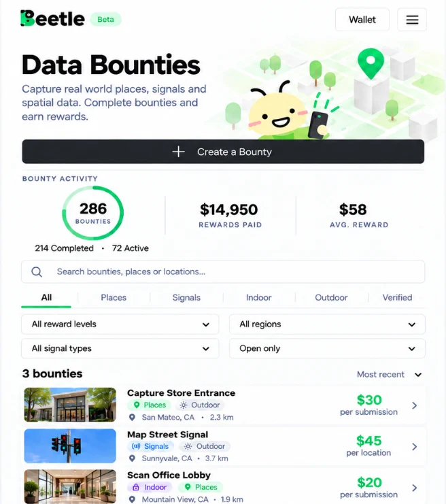Click Indoor tag on Scan Office Lobby

pos(150,487)
